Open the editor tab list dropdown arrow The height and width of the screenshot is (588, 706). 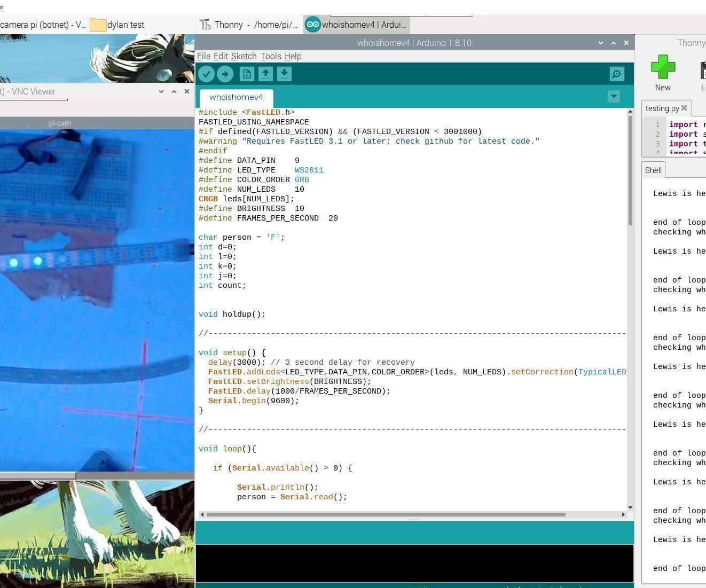point(613,96)
